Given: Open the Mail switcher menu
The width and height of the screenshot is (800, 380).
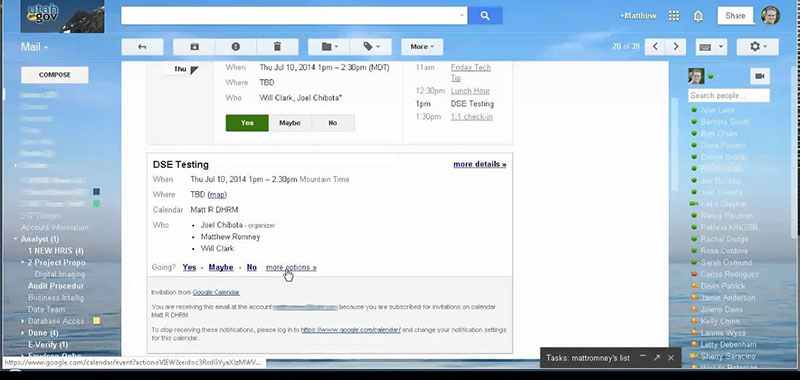Looking at the screenshot, I should click(34, 47).
